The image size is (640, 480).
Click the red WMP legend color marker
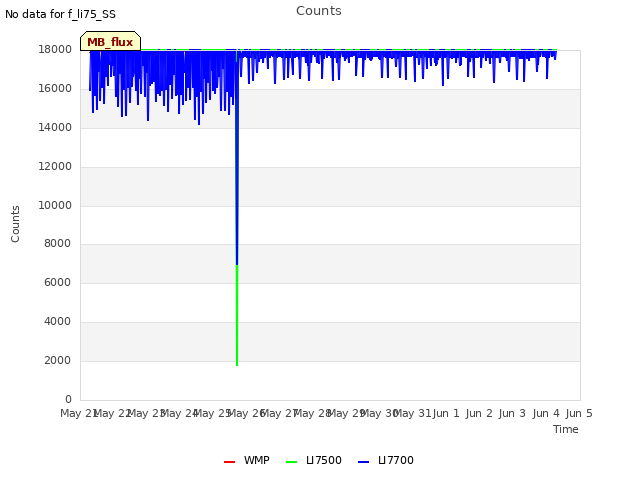click(x=229, y=462)
